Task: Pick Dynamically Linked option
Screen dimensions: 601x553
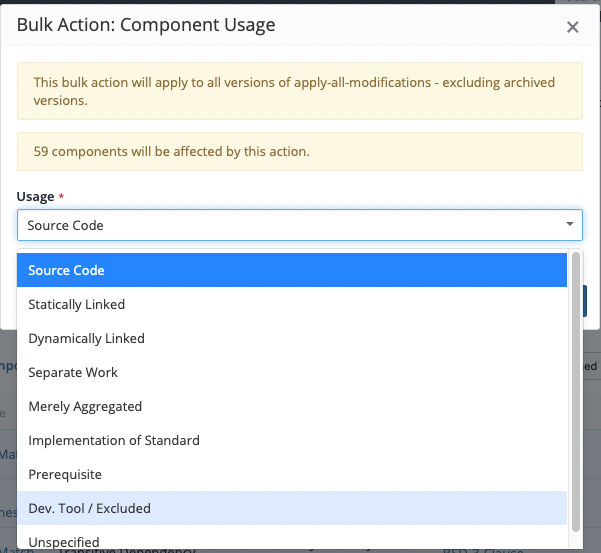Action: tap(292, 338)
